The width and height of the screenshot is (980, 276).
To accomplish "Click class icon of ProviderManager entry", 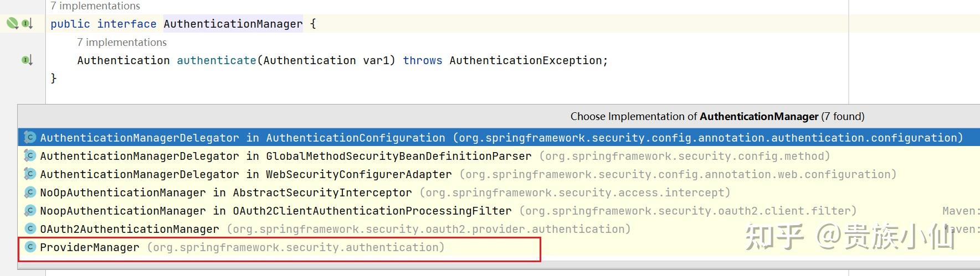I will tap(30, 247).
